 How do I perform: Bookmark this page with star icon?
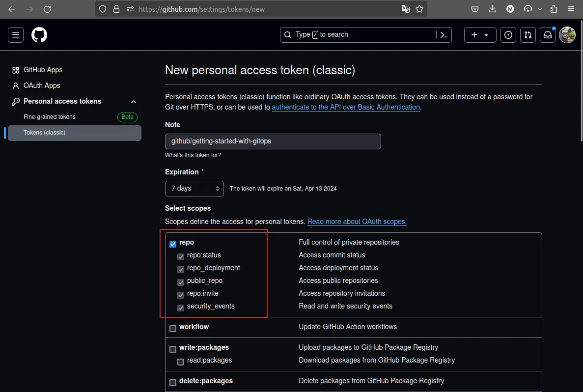click(x=419, y=9)
